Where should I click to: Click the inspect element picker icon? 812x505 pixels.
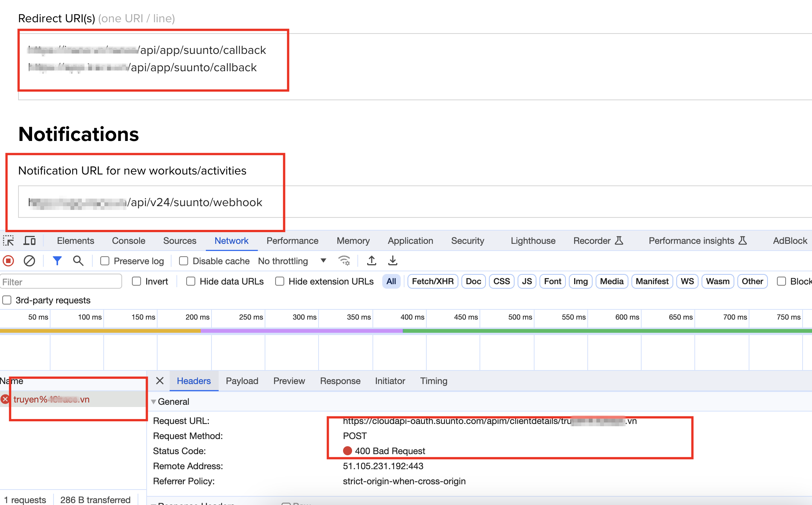click(x=8, y=241)
